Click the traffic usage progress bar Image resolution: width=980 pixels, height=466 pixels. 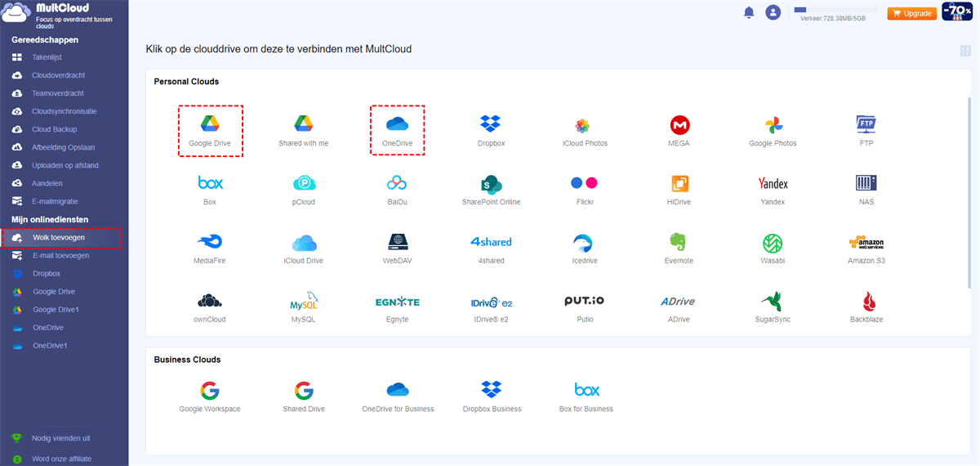coord(835,10)
